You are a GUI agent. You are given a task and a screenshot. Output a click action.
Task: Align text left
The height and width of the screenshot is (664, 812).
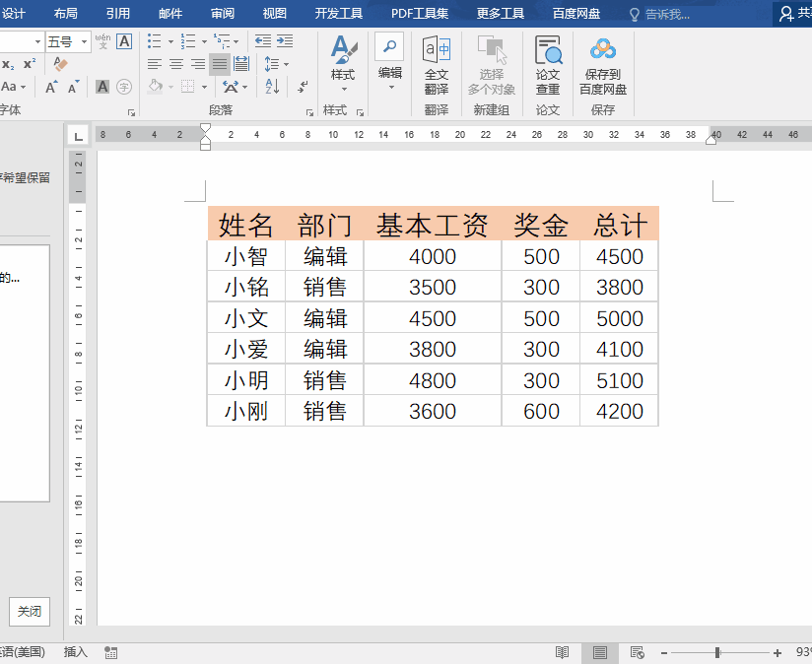[155, 64]
